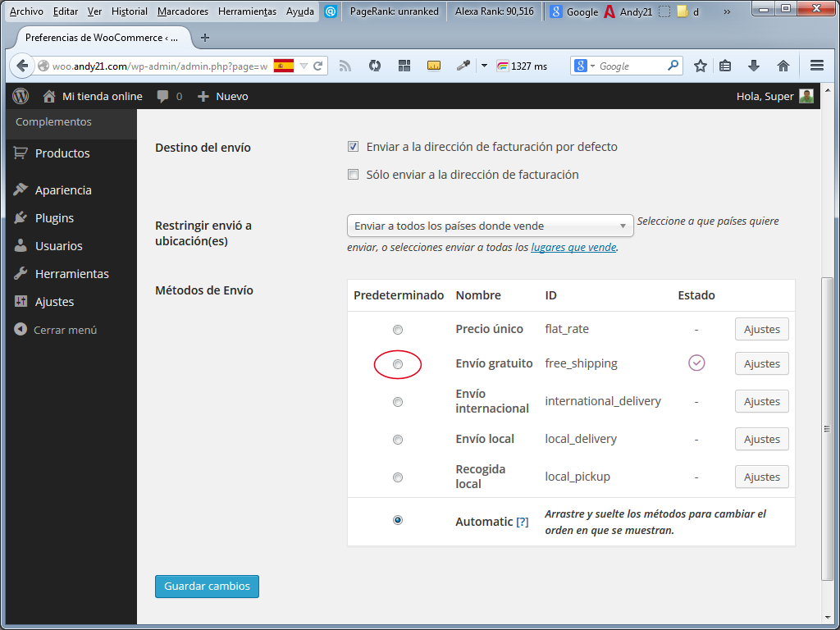Click the search magnifier in Google box
This screenshot has width=840, height=630.
tap(673, 66)
